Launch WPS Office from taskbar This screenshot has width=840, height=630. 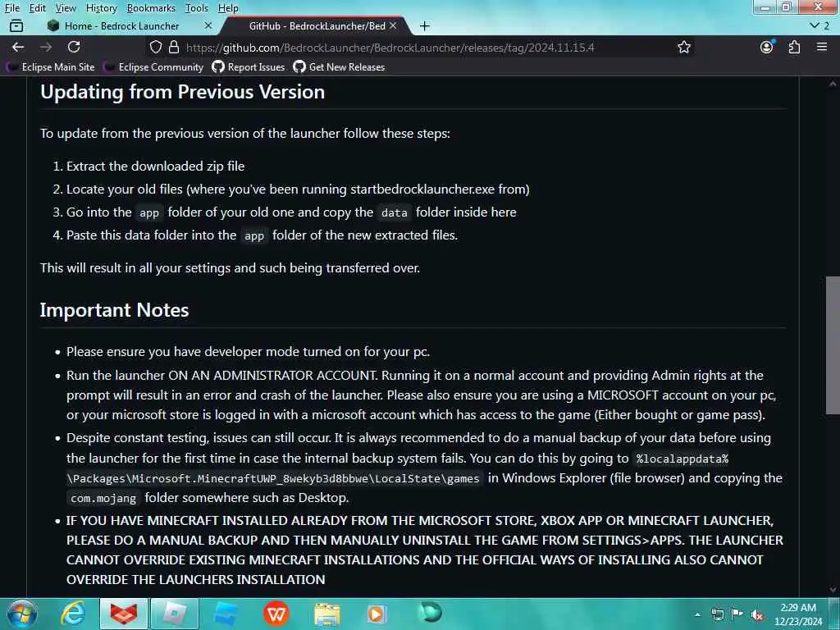(276, 614)
